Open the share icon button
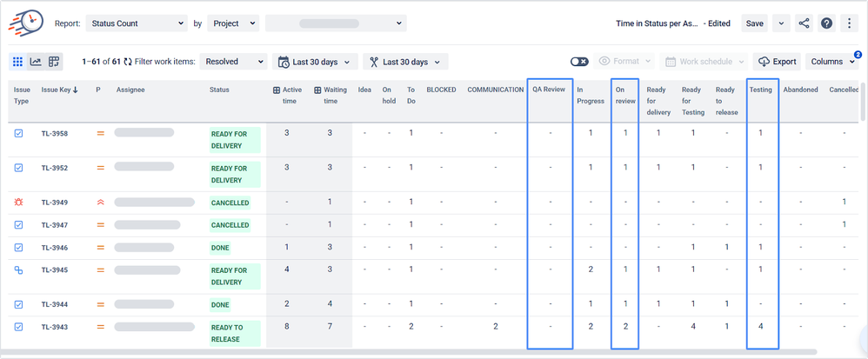This screenshot has width=868, height=359. tap(804, 23)
